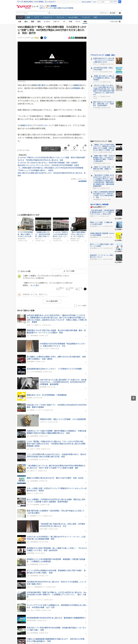Click the ヘルプ link in the header
The height and width of the screenshot is (644, 138).
[x=94, y=2]
